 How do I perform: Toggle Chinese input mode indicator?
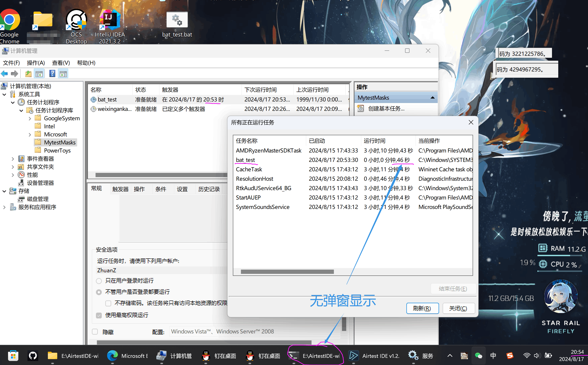tap(493, 356)
